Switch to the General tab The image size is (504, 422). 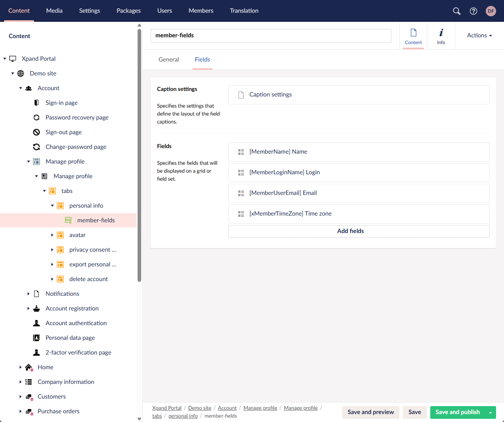[169, 60]
